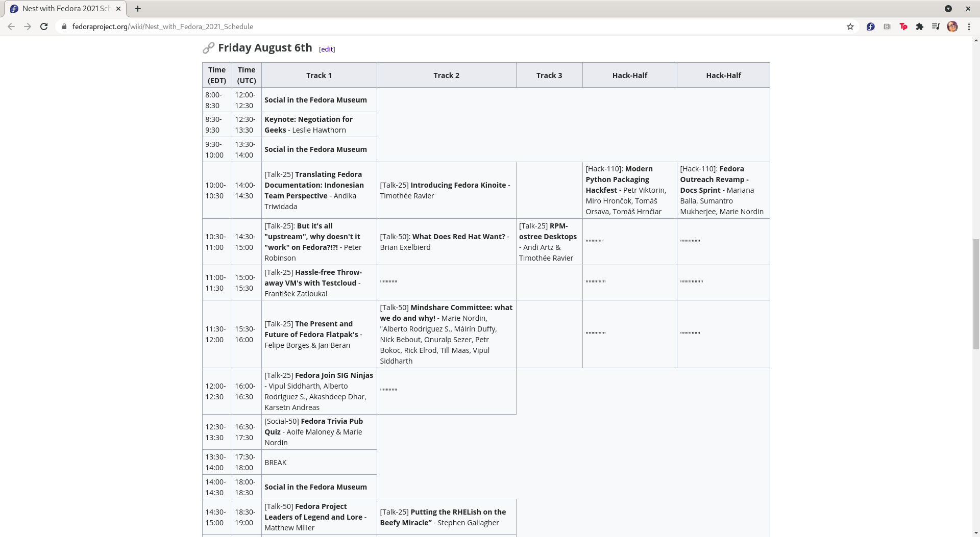Bookmark this page with the star
The height and width of the screenshot is (537, 980).
[850, 27]
